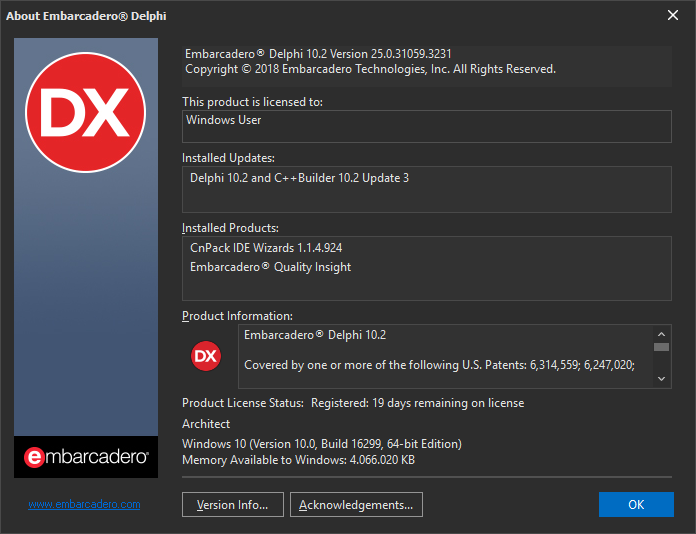696x534 pixels.
Task: Click the Windows 10 build 16299 text
Action: point(322,444)
